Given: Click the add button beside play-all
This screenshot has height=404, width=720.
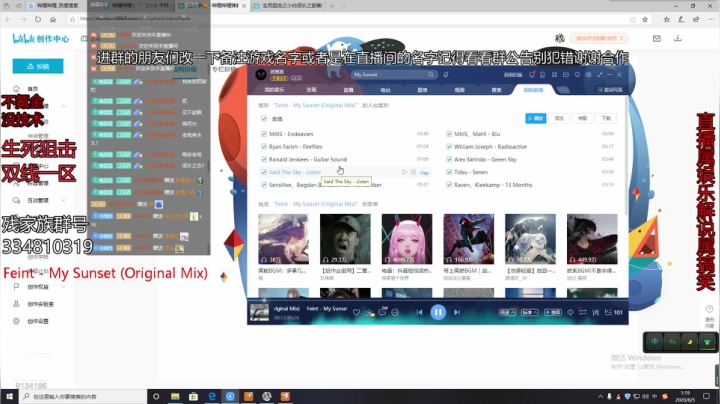Looking at the screenshot, I should tap(559, 118).
